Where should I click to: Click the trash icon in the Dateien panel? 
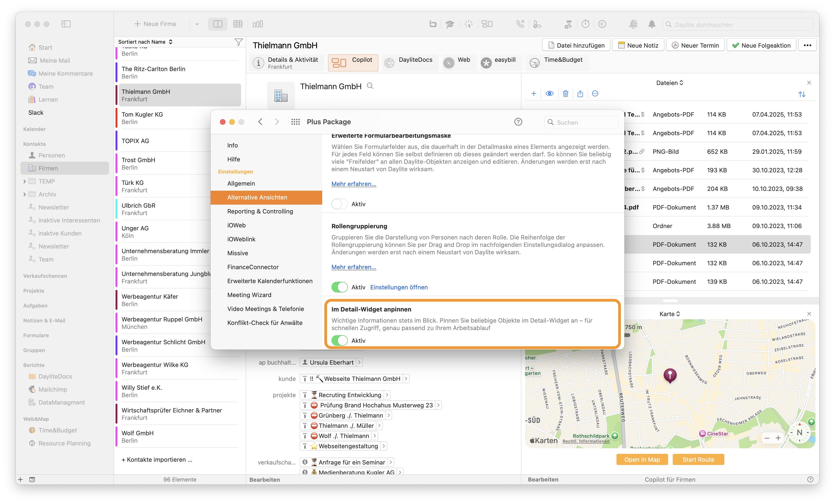(x=566, y=94)
